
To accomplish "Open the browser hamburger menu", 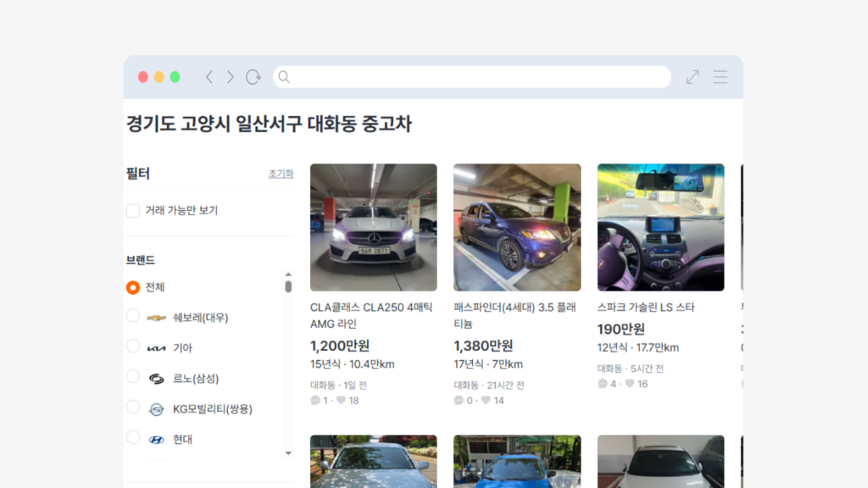I will coord(721,77).
